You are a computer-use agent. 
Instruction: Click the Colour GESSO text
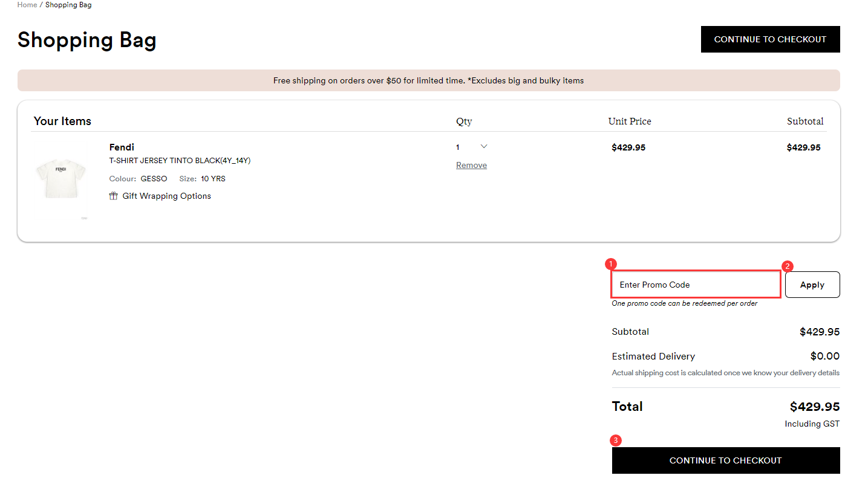(x=138, y=179)
